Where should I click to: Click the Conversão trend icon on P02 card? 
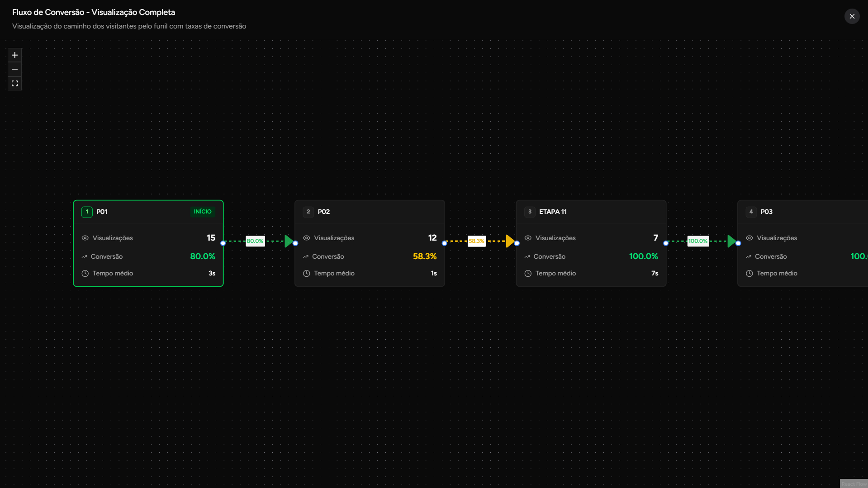pos(306,256)
